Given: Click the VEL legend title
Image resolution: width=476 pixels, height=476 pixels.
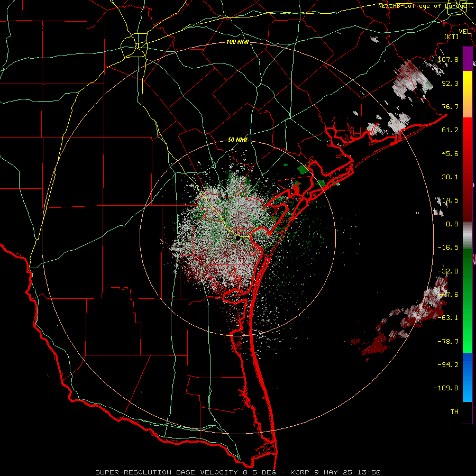Looking at the screenshot, I should pos(464,32).
